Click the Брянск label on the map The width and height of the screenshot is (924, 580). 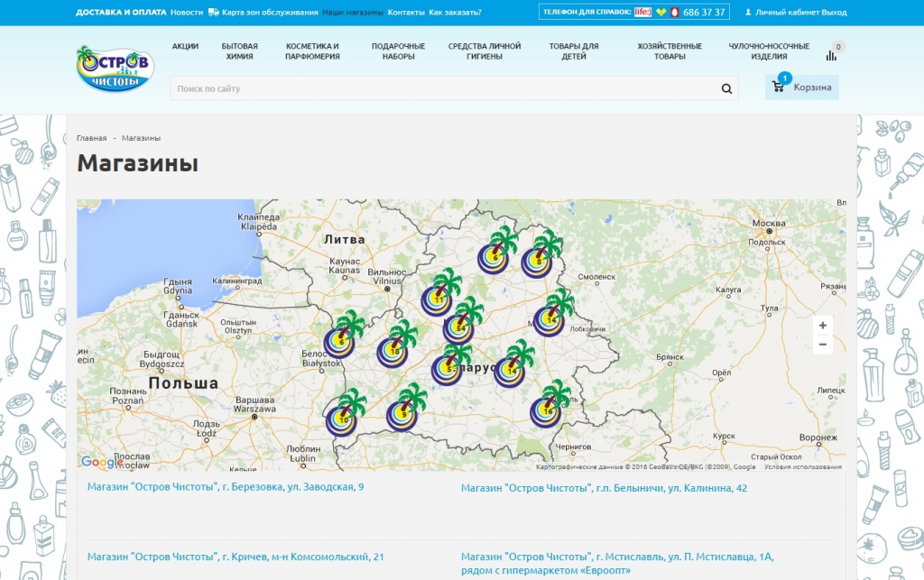click(x=670, y=357)
